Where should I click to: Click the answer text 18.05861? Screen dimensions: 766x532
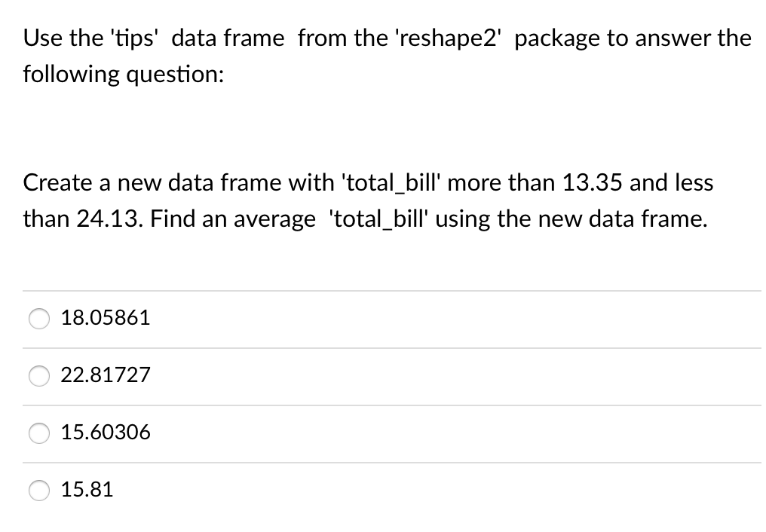105,318
